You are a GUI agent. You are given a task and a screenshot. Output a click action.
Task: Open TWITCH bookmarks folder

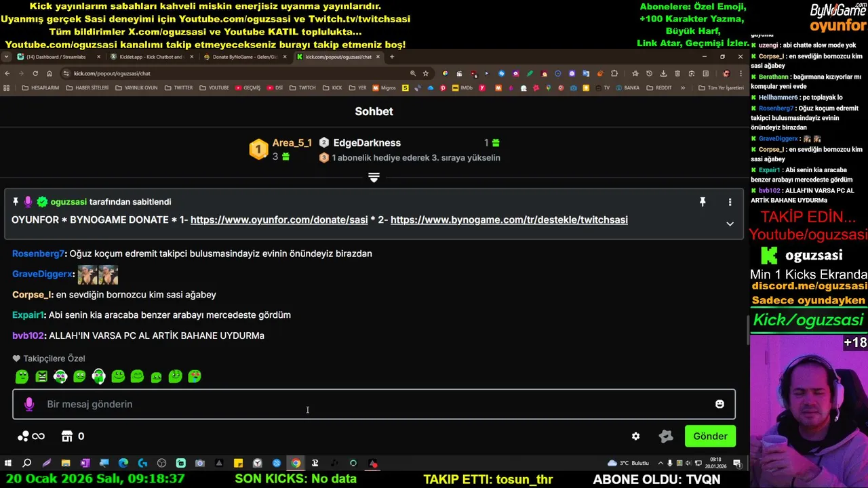[x=302, y=87]
